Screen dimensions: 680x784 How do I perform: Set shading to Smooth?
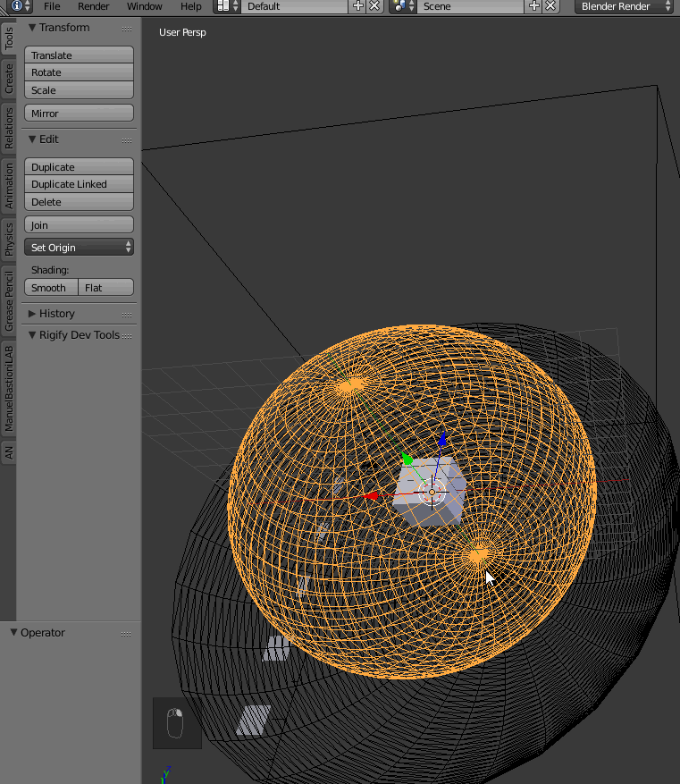click(52, 288)
